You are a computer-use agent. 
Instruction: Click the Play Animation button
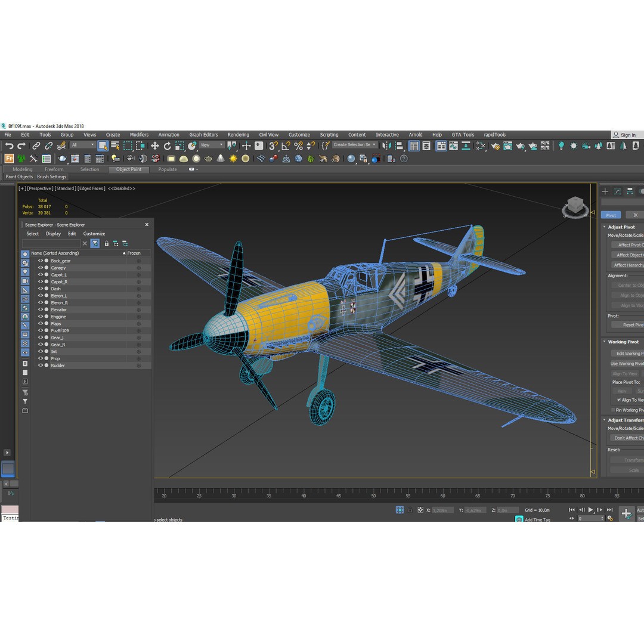pyautogui.click(x=590, y=510)
